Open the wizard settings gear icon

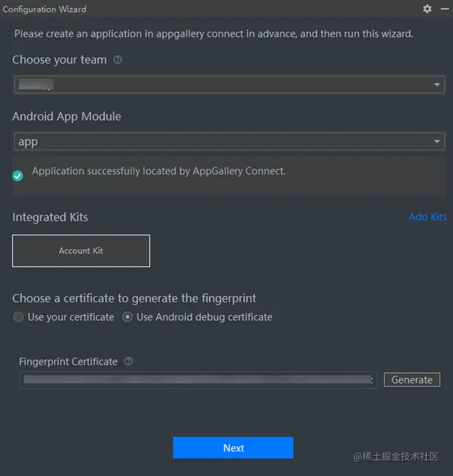tap(427, 8)
